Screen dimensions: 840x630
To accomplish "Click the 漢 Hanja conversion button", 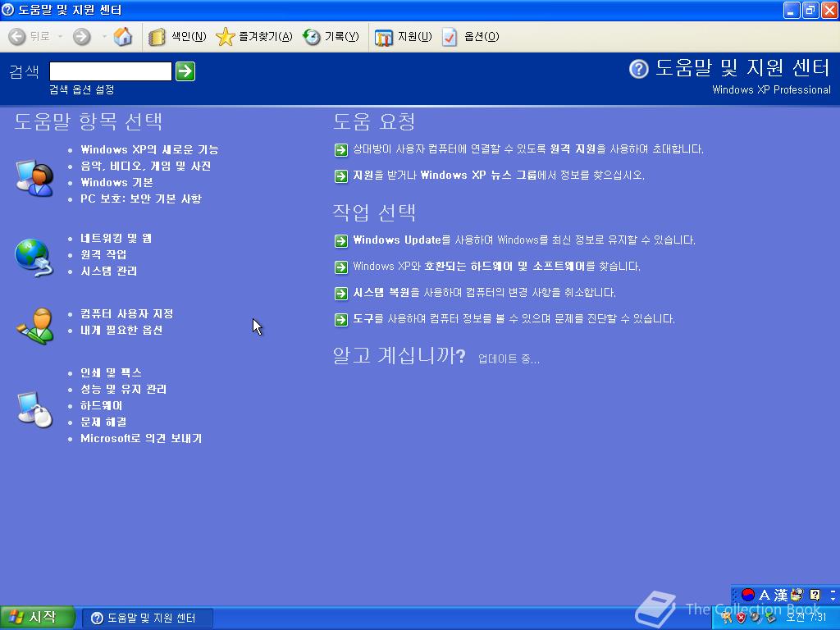I will tap(781, 595).
